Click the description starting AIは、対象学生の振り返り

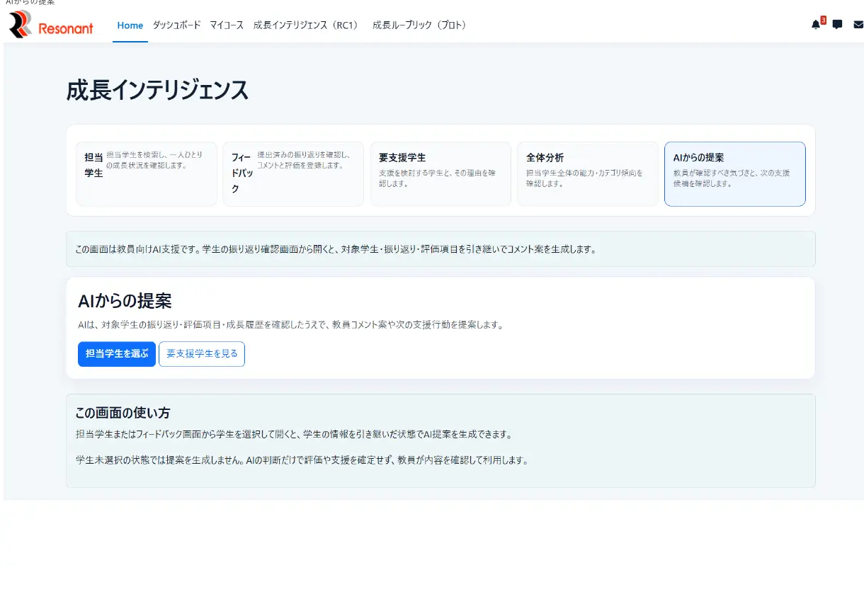(290, 325)
